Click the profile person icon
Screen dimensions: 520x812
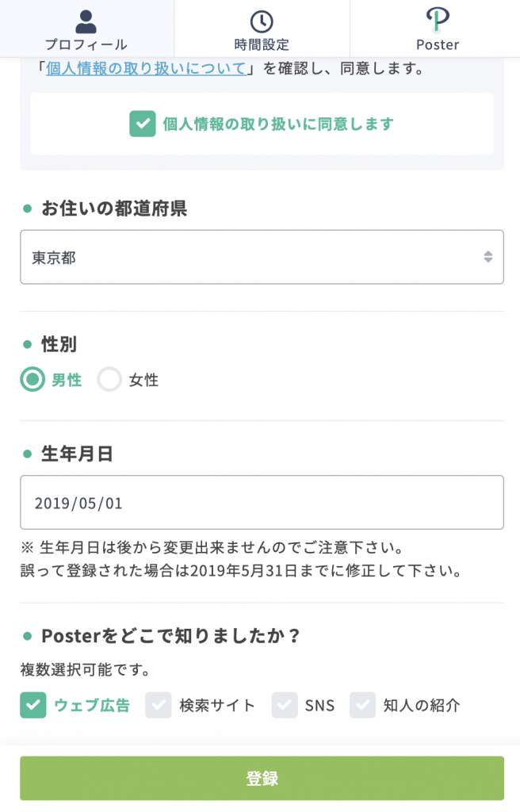[x=86, y=21]
